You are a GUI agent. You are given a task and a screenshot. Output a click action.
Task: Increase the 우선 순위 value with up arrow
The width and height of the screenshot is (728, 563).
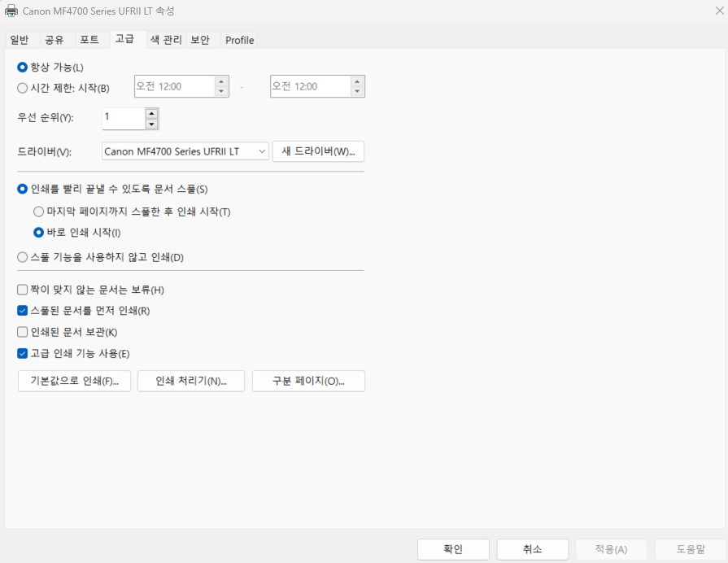pyautogui.click(x=151, y=113)
